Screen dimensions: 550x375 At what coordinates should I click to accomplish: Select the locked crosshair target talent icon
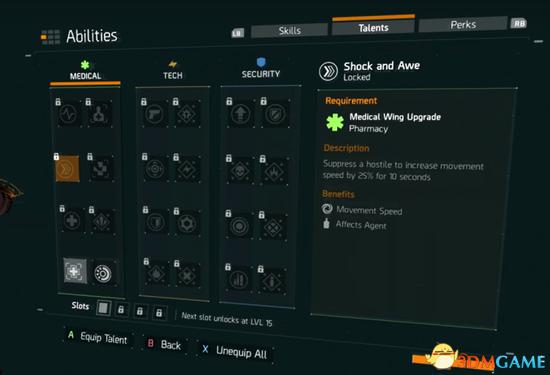click(x=155, y=169)
